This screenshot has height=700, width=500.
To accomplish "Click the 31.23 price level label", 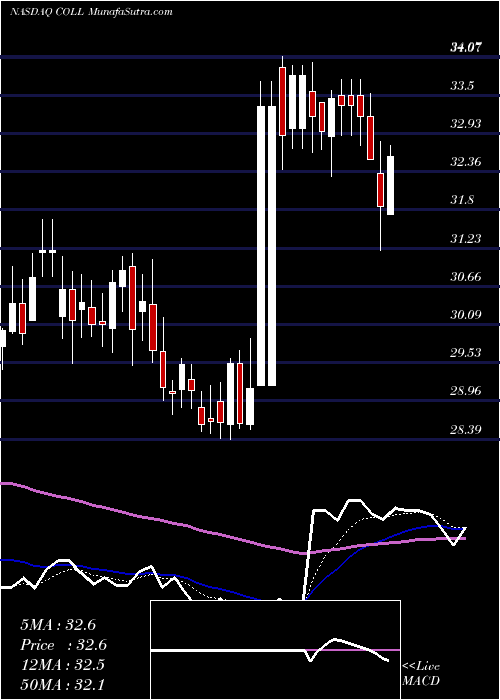I will (x=466, y=239).
